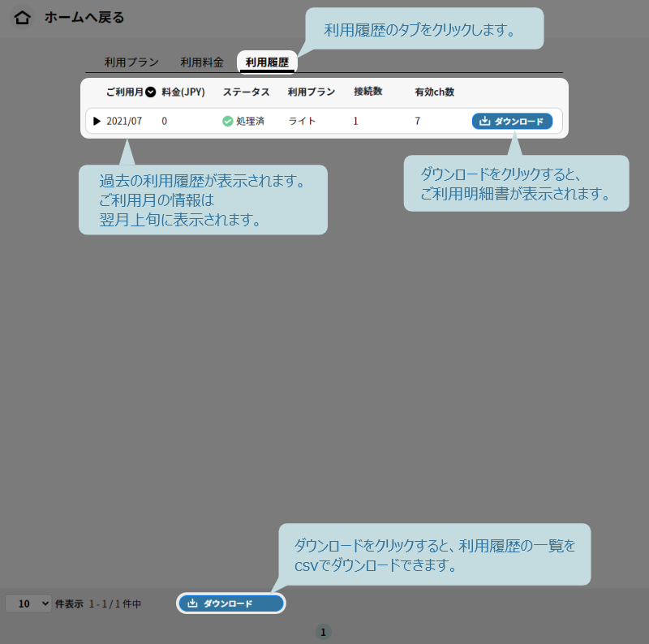Viewport: 649px width, 644px height.
Task: Open the 10 件表示 page size dropdown
Action: 28,603
